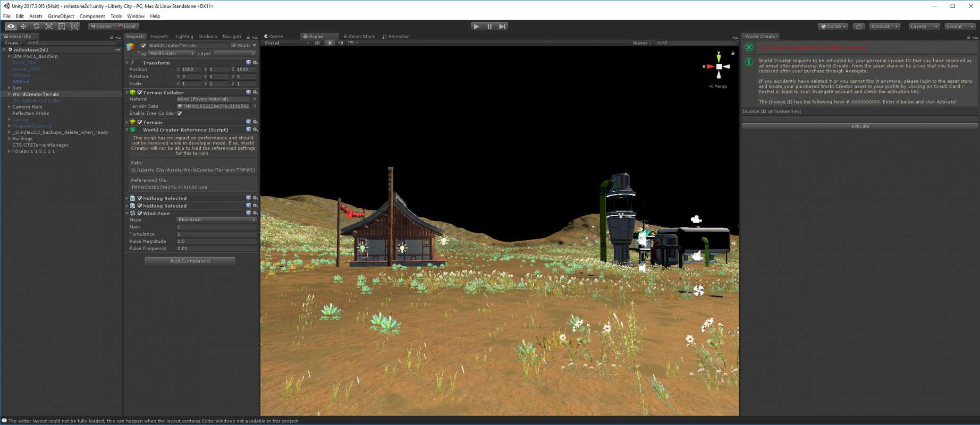Open the Static dropdown arrow
The image size is (980, 425).
pyautogui.click(x=254, y=45)
